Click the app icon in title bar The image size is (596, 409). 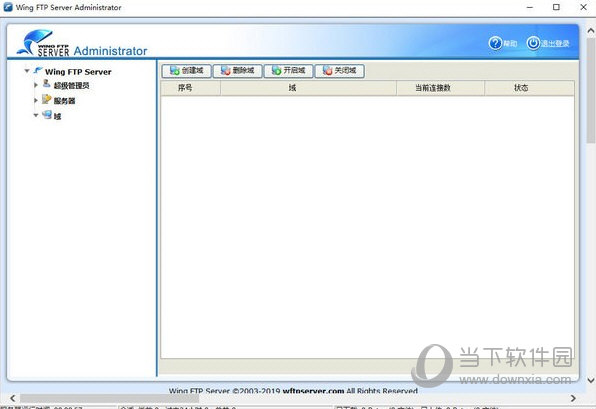click(x=8, y=7)
